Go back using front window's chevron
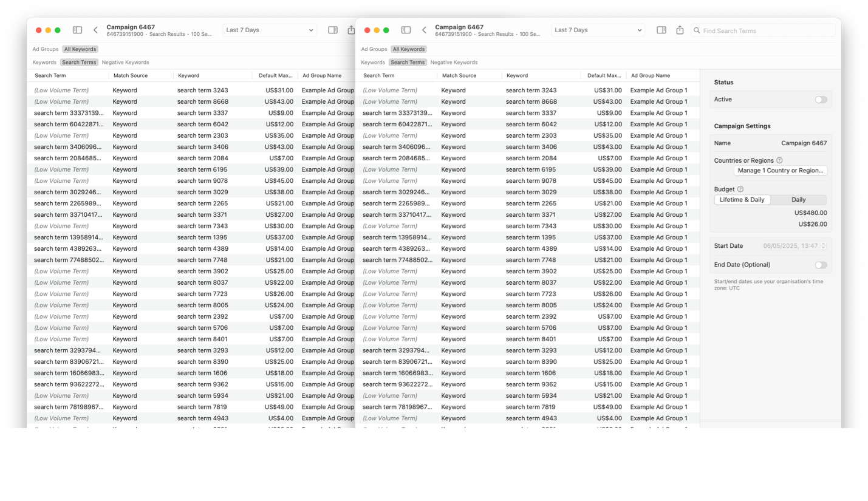The image size is (868, 501). (x=424, y=30)
